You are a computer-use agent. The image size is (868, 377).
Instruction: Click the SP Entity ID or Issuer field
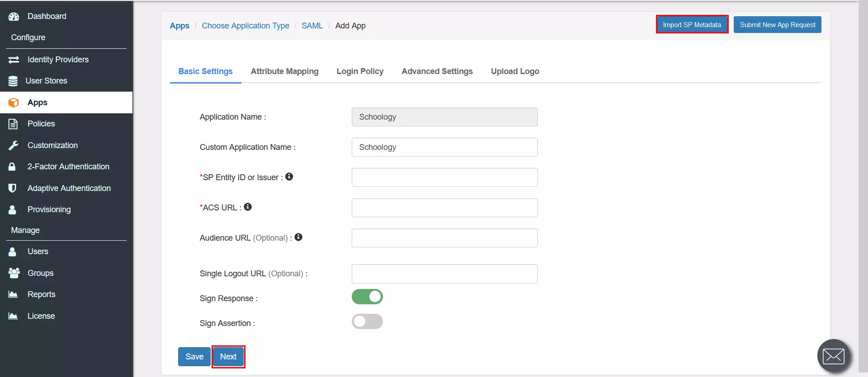tap(445, 177)
